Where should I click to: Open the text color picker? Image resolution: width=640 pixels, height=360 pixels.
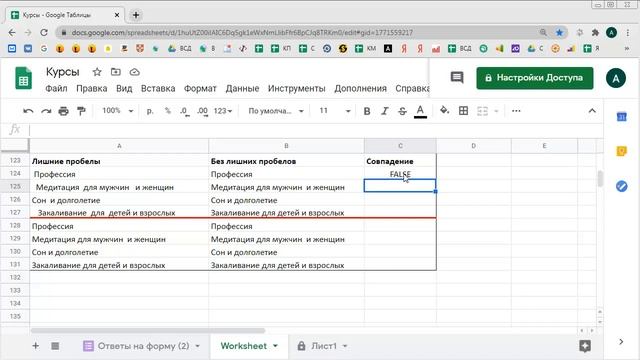click(x=420, y=111)
